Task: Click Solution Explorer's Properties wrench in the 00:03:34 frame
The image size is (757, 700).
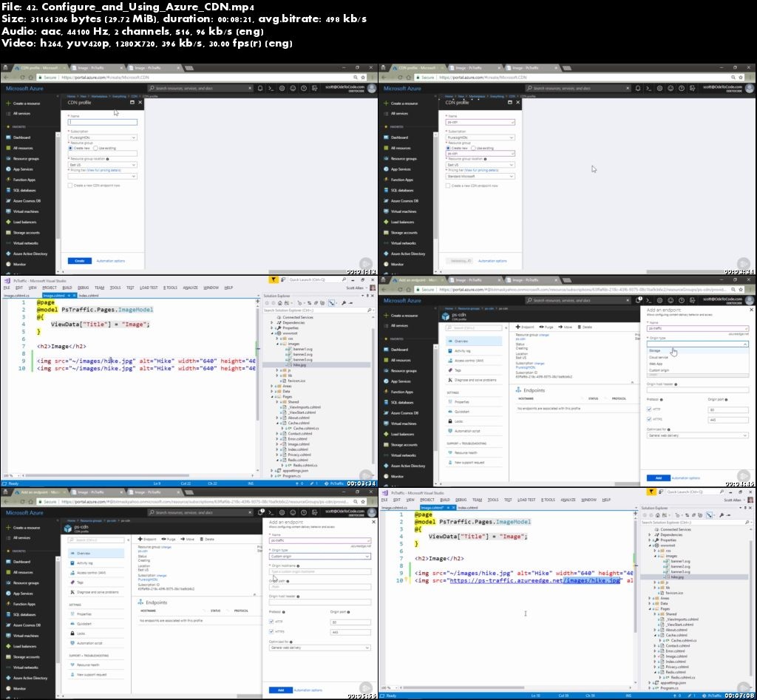Action: (343, 303)
